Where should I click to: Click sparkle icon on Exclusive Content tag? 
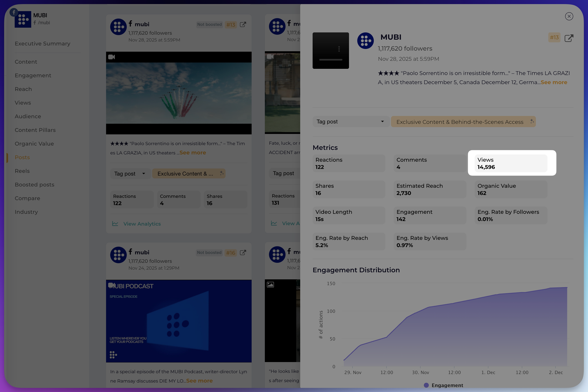pyautogui.click(x=532, y=121)
